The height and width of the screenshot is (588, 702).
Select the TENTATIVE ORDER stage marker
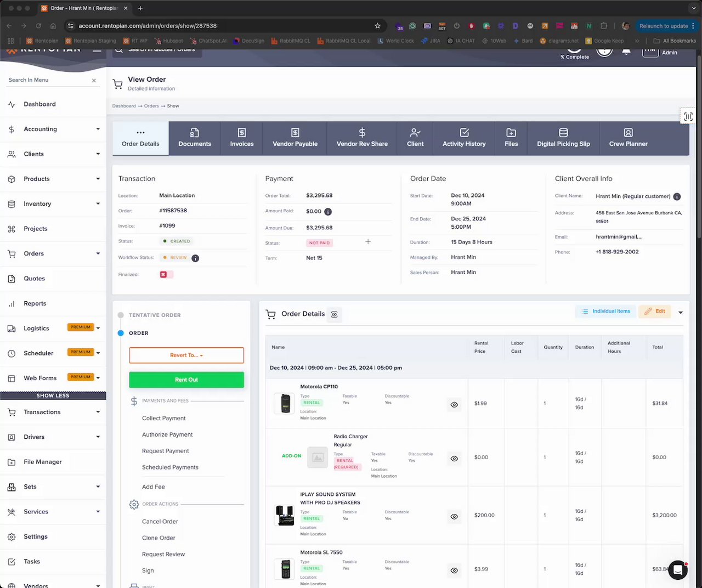pyautogui.click(x=121, y=315)
